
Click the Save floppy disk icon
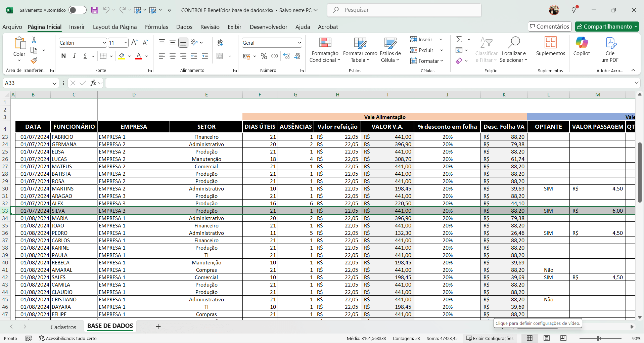95,10
